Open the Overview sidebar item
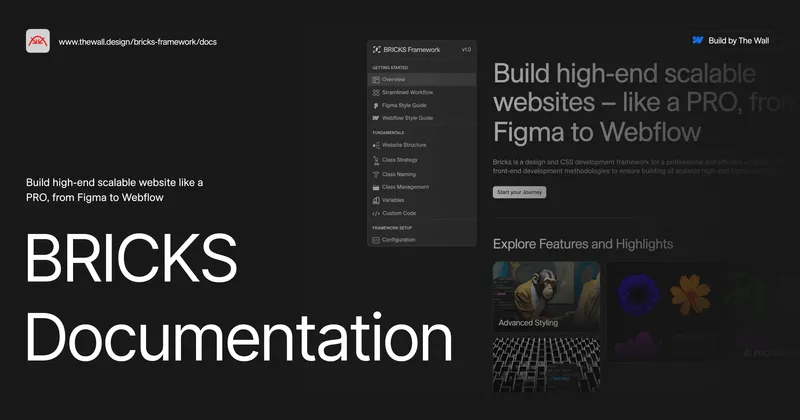This screenshot has height=420, width=800. (x=422, y=80)
